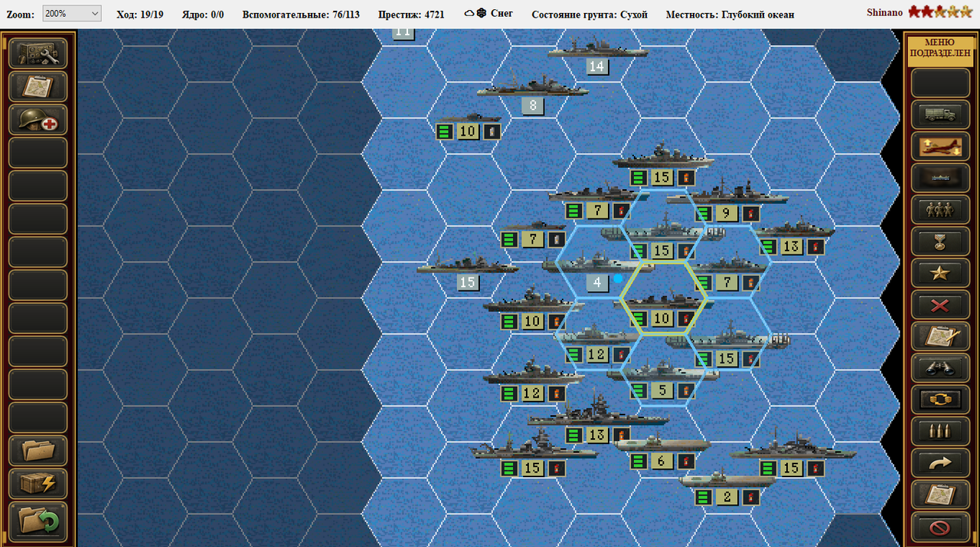
Task: Open the strategic map clipboard button
Action: (38, 87)
